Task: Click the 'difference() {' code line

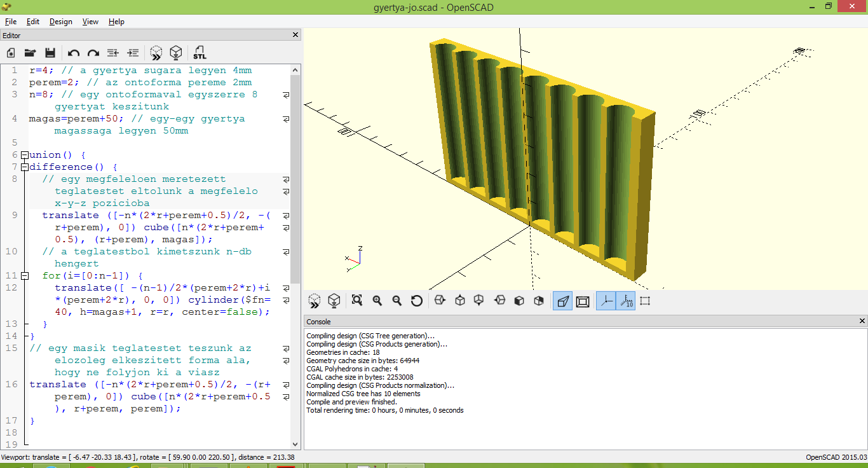Action: click(x=74, y=167)
